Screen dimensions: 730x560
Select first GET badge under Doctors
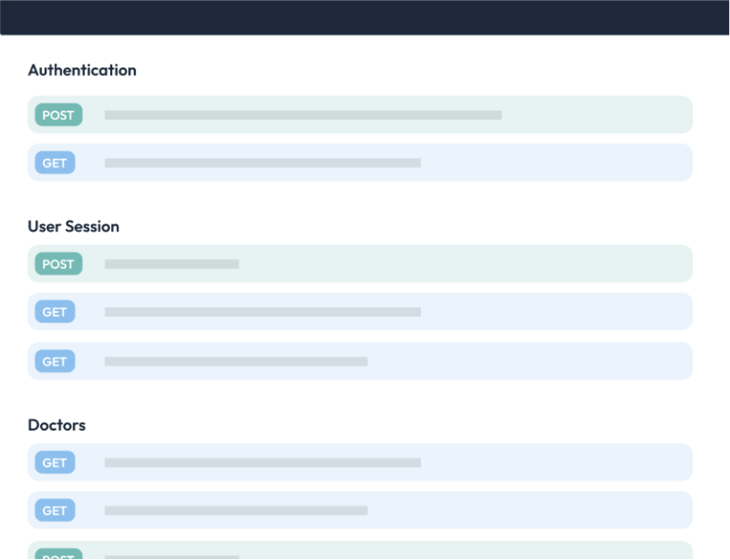55,463
